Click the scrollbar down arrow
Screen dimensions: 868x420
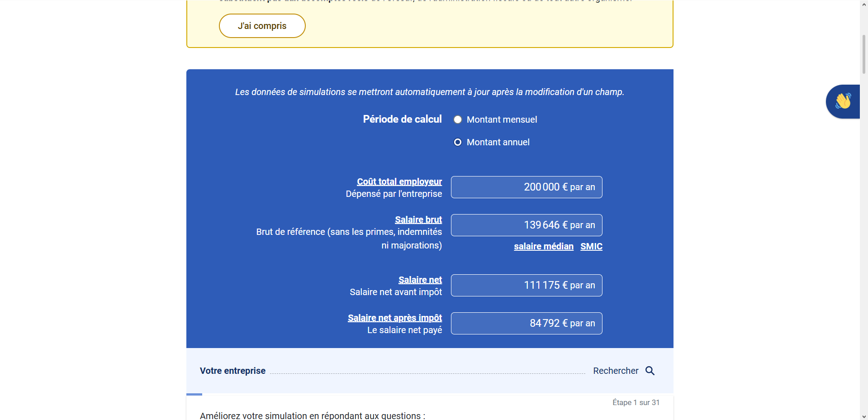tap(864, 416)
